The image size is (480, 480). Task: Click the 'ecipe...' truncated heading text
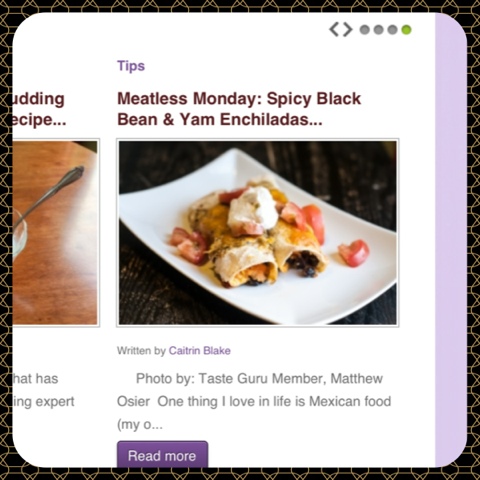(x=39, y=120)
